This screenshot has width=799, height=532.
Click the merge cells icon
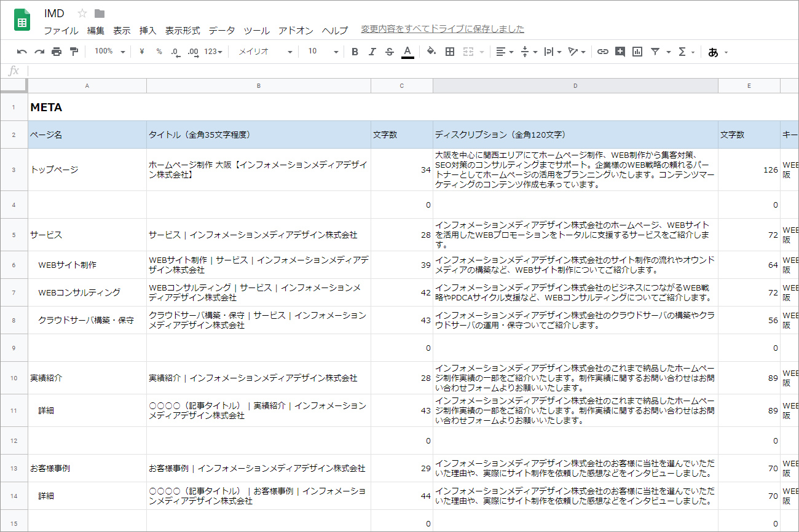(468, 52)
